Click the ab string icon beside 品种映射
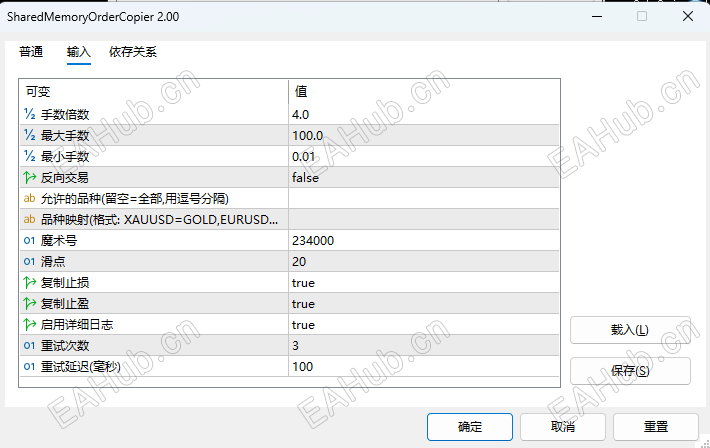Viewport: 710px width, 448px height. (29, 219)
